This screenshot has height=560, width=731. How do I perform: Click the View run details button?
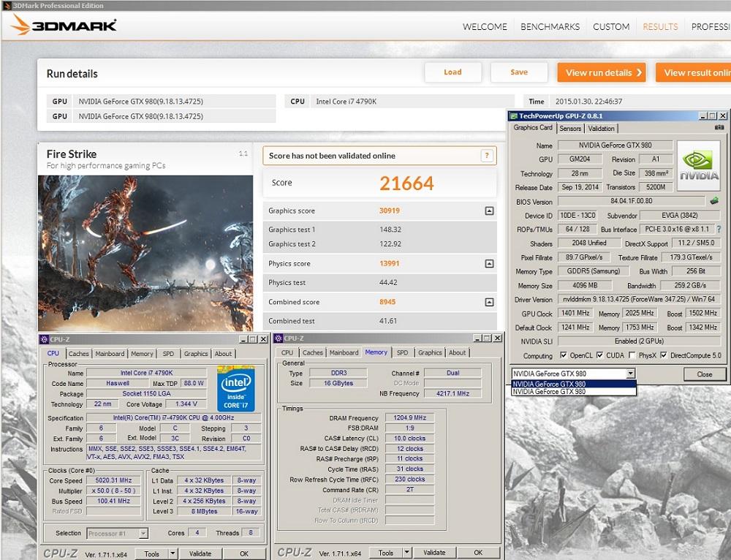(x=602, y=72)
